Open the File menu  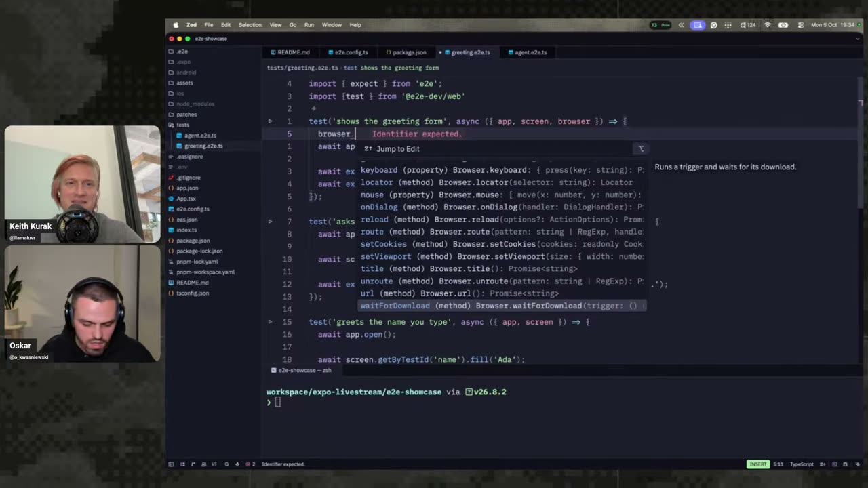coord(209,25)
